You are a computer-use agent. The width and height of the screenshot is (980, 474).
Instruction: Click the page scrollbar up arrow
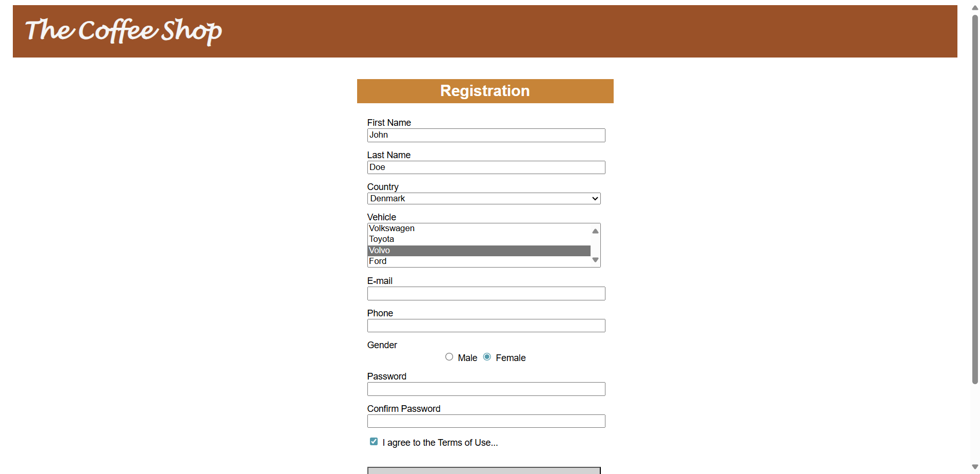(975, 7)
